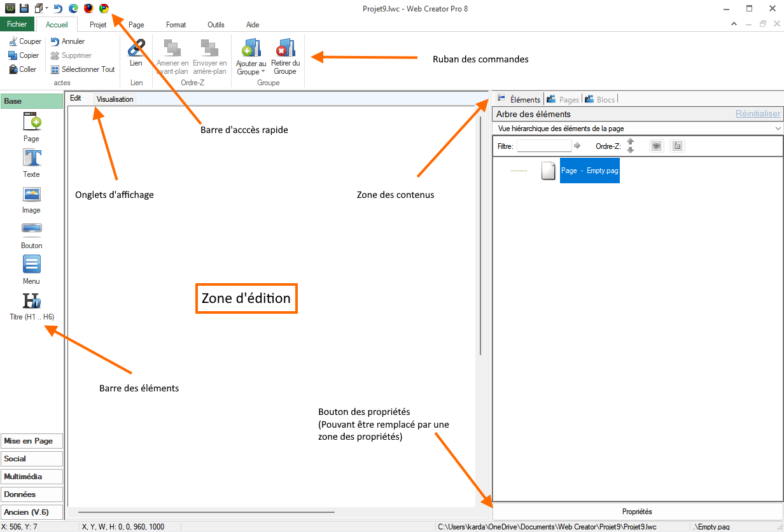Expand the Social category
784x532 pixels.
tap(32, 459)
